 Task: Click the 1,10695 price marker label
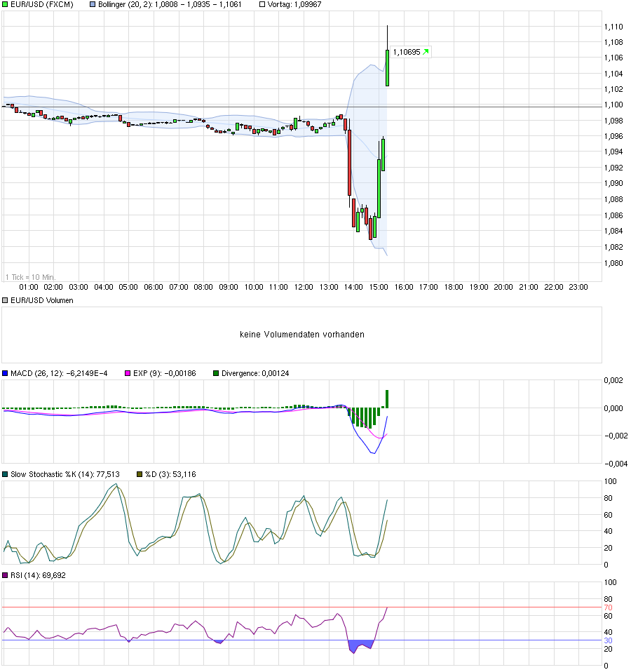point(407,51)
